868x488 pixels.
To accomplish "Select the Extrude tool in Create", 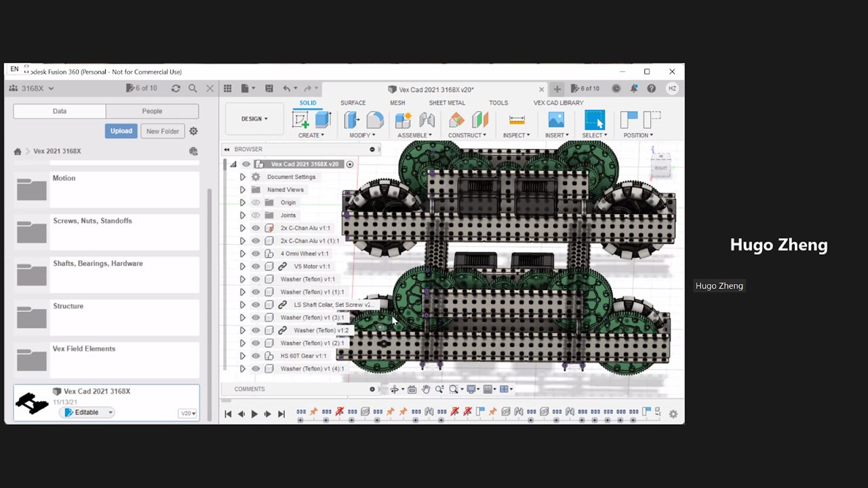I will tap(323, 120).
